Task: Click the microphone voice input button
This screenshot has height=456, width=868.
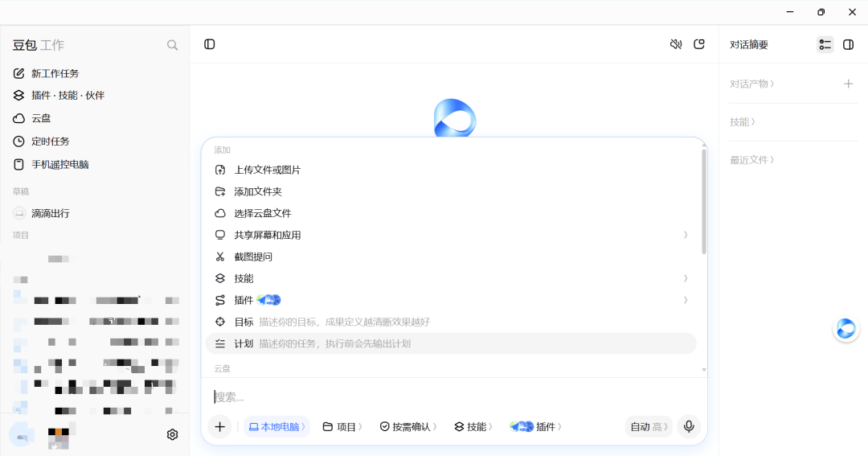Action: 689,426
